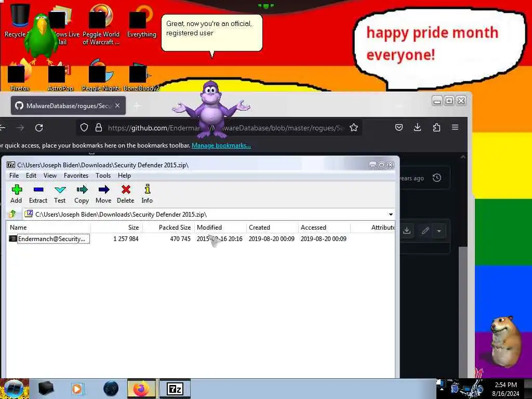The width and height of the screenshot is (532, 399).
Task: Click the red Delete icon
Action: pos(126,194)
